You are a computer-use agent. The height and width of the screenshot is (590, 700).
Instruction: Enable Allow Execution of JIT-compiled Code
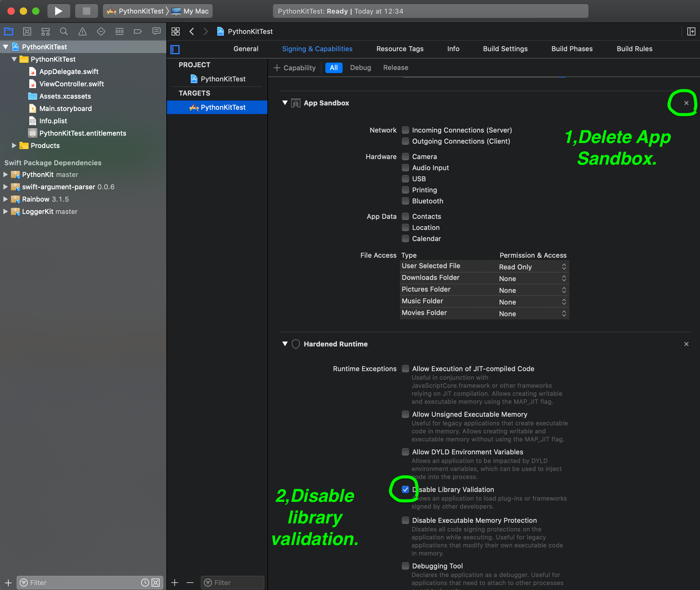(405, 369)
